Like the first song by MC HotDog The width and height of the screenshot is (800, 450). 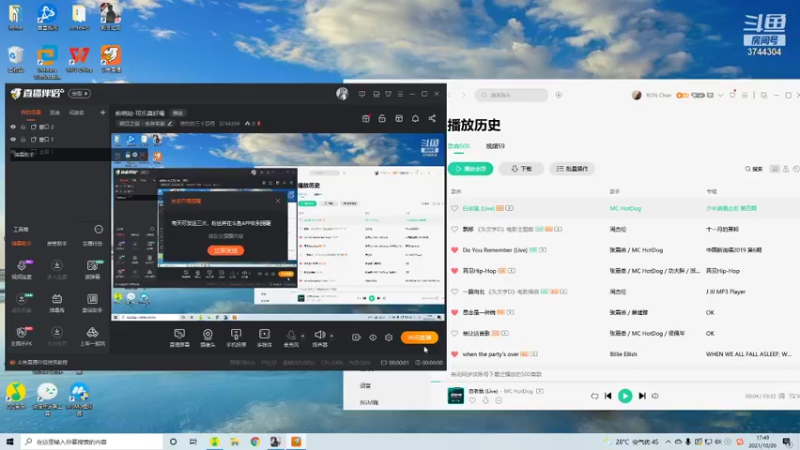[454, 208]
